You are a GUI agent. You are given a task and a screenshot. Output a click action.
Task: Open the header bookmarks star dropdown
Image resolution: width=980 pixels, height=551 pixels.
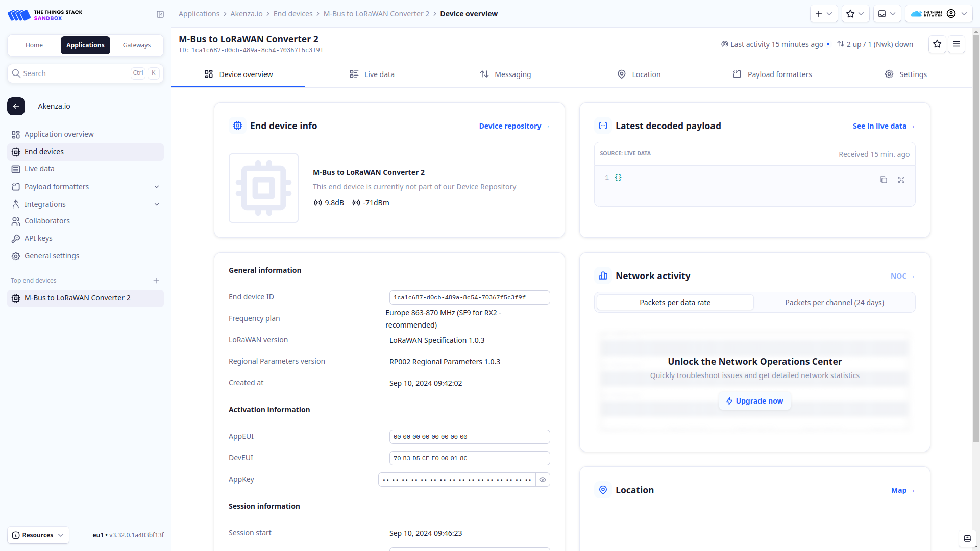pyautogui.click(x=855, y=14)
